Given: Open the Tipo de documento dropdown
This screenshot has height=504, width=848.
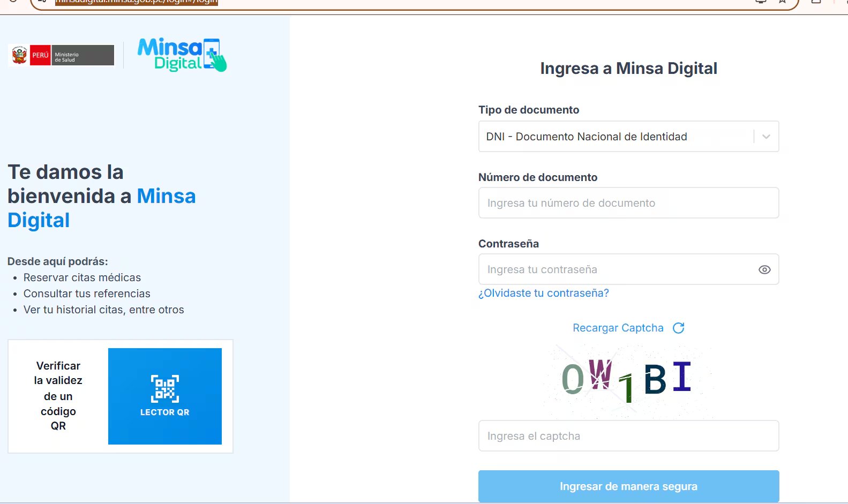Looking at the screenshot, I should click(628, 137).
